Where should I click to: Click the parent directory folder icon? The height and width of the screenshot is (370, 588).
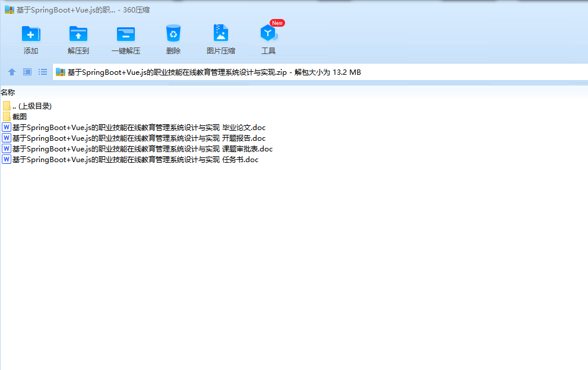click(7, 106)
